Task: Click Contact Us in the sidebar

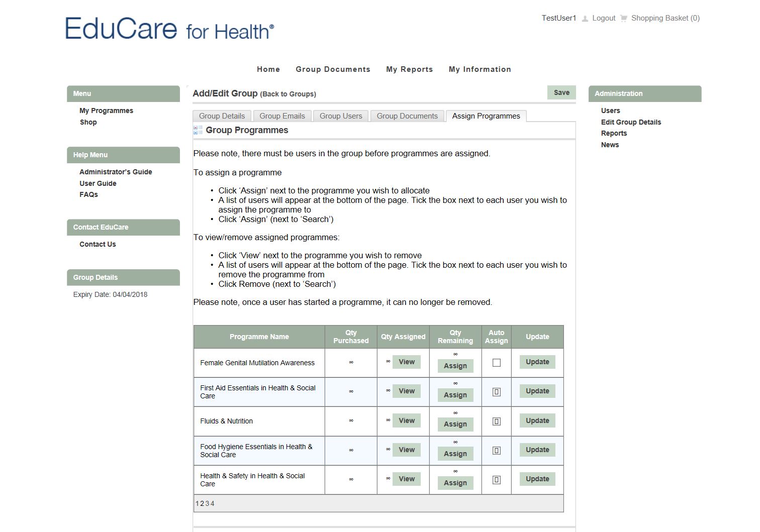Action: coord(98,244)
